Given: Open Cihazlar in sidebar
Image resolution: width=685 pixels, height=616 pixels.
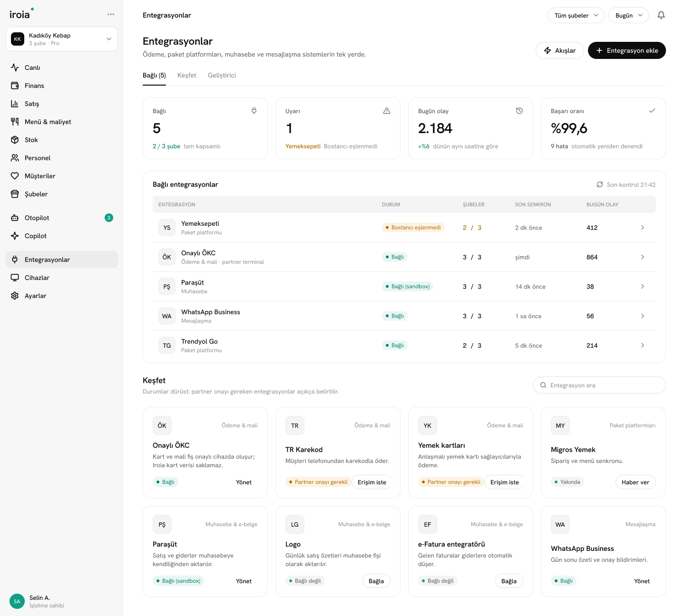Looking at the screenshot, I should pos(62,278).
